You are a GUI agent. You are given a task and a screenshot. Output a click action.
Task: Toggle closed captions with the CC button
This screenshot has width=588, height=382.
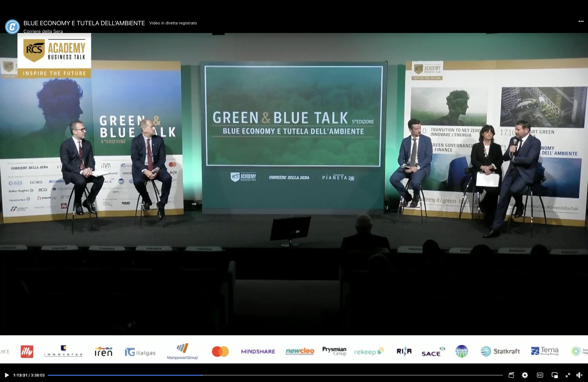540,375
